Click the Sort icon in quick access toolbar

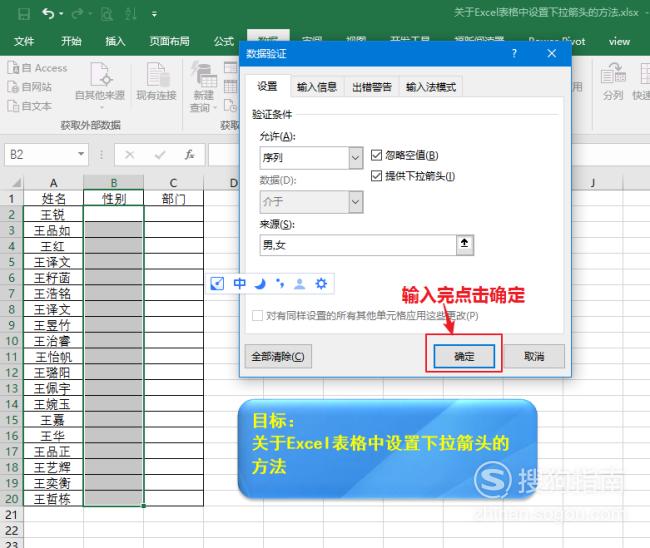click(x=131, y=14)
